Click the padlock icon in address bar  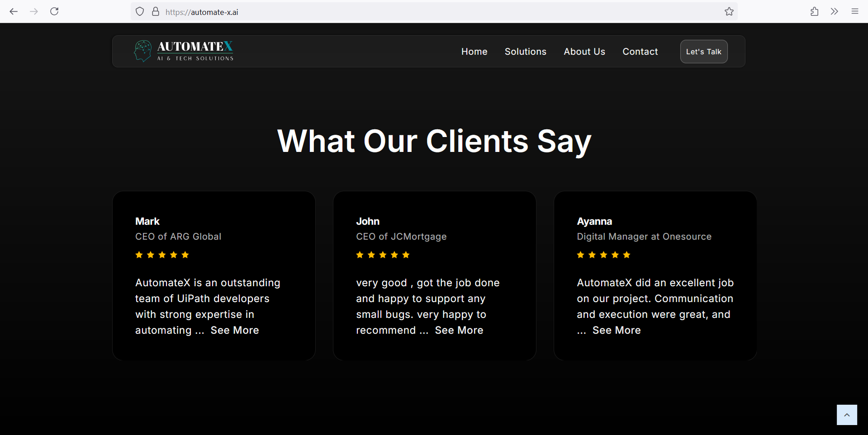[x=155, y=11]
